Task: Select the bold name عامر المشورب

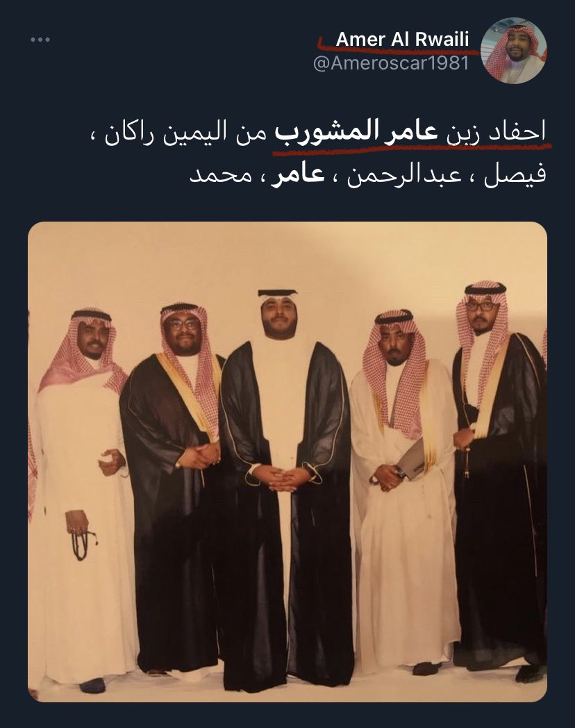Action: click(356, 132)
